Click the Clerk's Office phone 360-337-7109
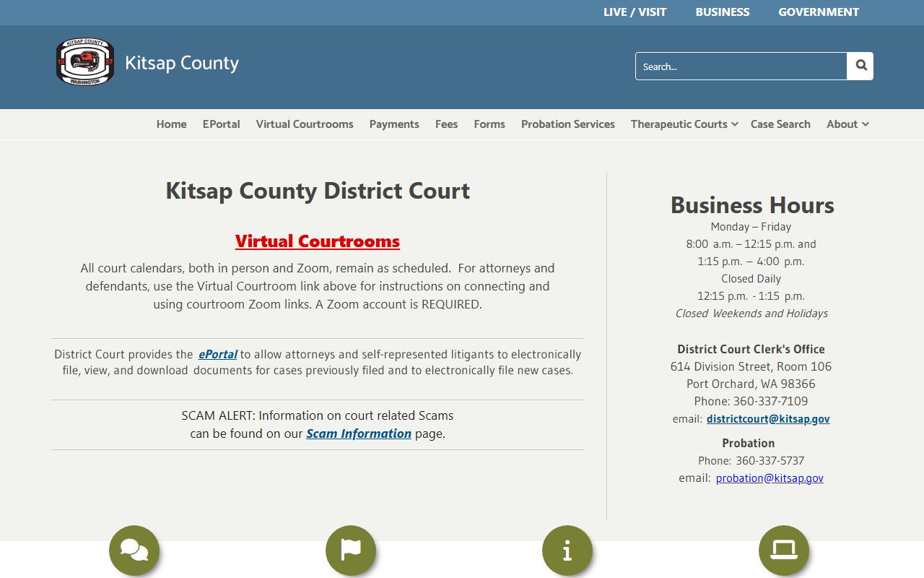924x578 pixels. (770, 401)
